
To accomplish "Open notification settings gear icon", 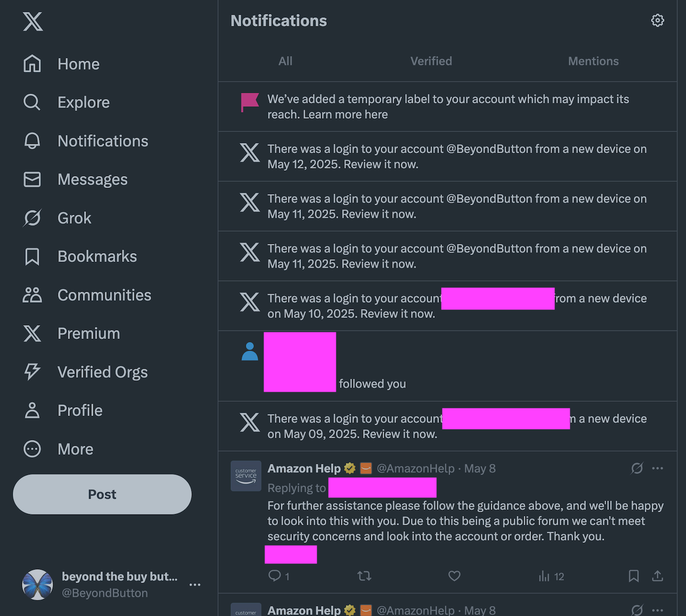I will pyautogui.click(x=657, y=21).
